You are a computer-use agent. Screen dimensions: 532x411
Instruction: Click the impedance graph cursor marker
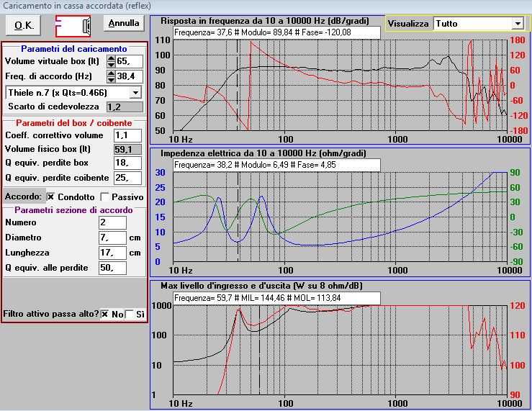pyautogui.click(x=238, y=217)
